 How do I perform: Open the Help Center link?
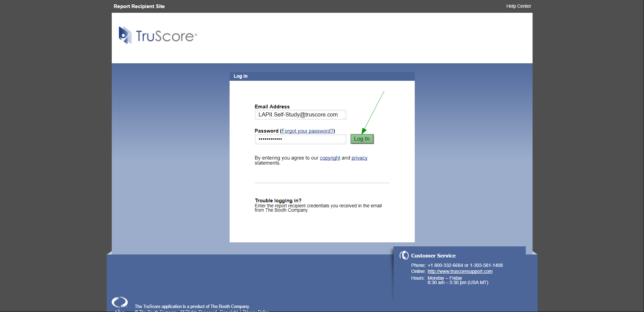518,6
